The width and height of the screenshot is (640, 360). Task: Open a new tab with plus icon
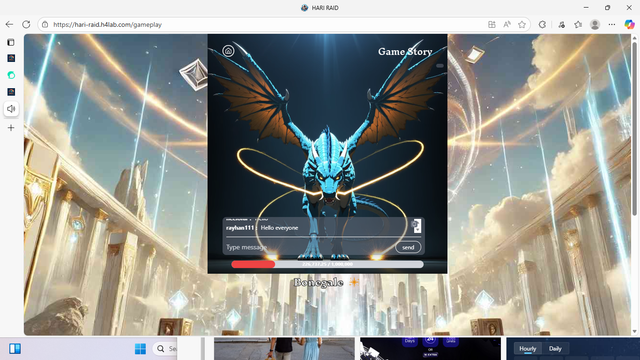tap(11, 128)
